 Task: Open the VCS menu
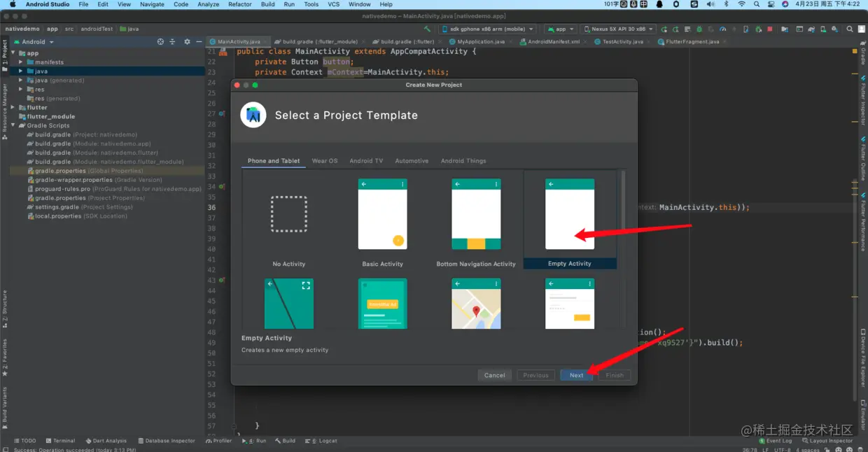pyautogui.click(x=334, y=4)
